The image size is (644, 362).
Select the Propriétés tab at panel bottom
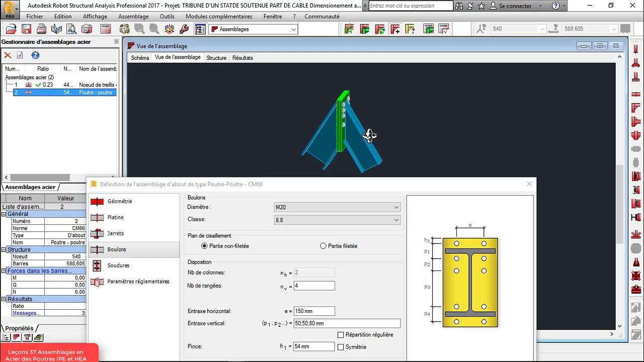pos(19,329)
